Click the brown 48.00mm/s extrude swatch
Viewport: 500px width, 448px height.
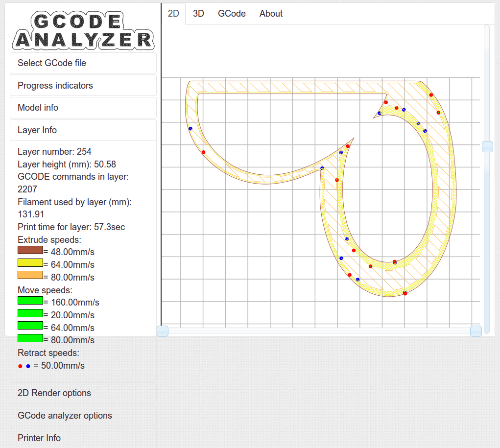pyautogui.click(x=30, y=250)
